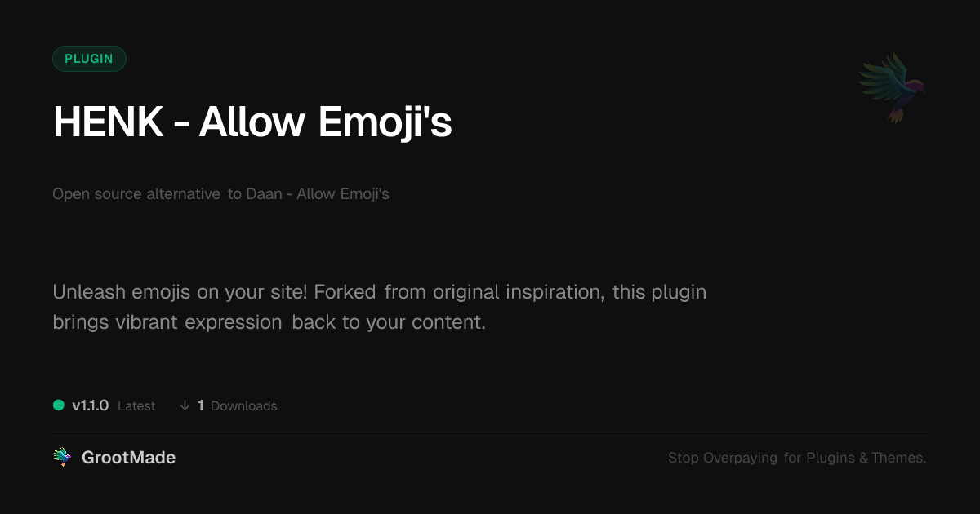This screenshot has width=980, height=514.
Task: Click "Daan - Allow Emoji's" in the subtitle
Action: click(318, 194)
